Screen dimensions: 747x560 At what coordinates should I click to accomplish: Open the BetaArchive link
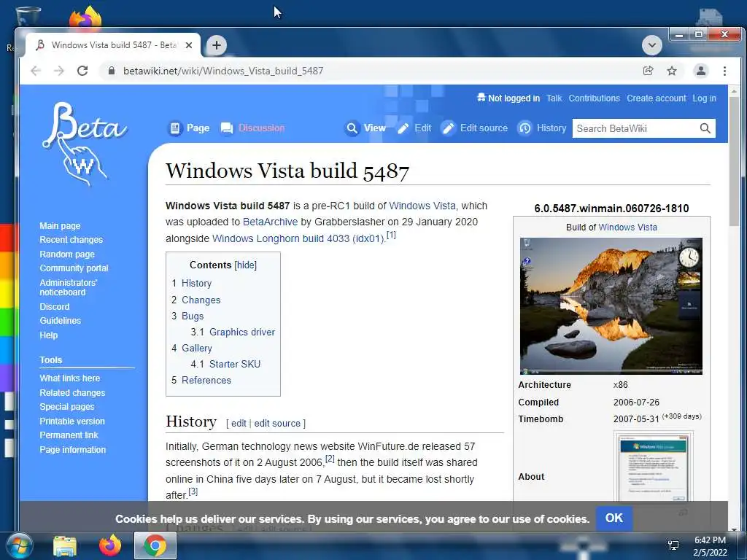270,222
